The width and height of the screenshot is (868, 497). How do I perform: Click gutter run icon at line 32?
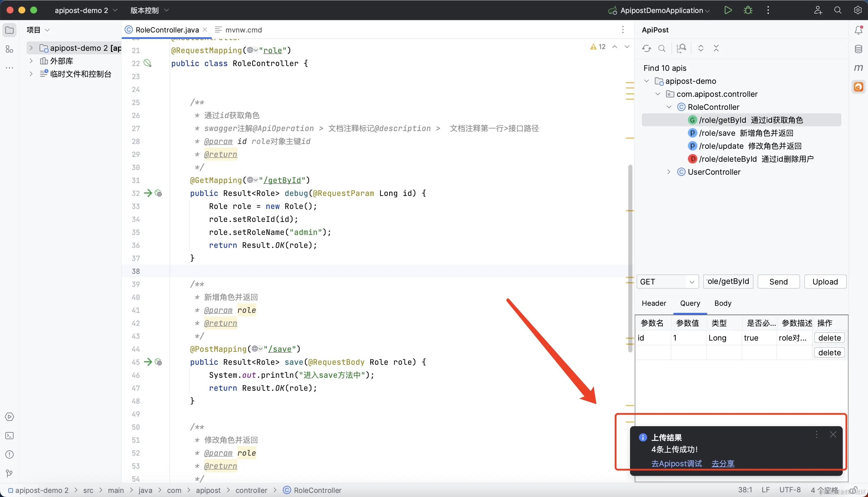coord(148,193)
